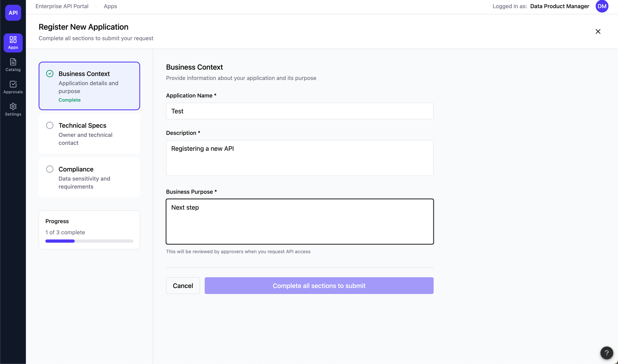Select the Technical Specs step circle
618x364 pixels.
pyautogui.click(x=50, y=125)
